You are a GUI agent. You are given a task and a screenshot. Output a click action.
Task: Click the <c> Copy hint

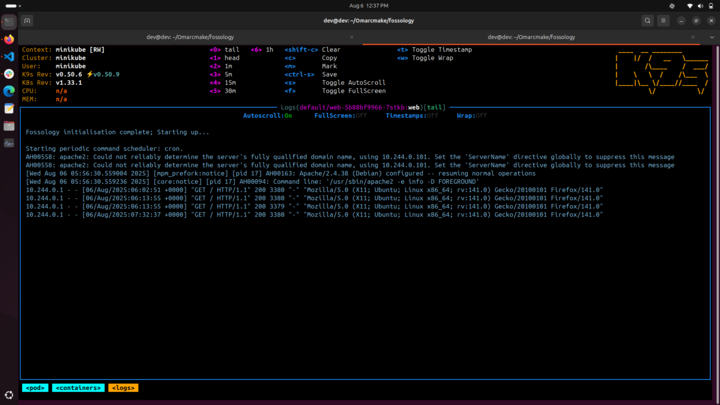click(x=310, y=58)
